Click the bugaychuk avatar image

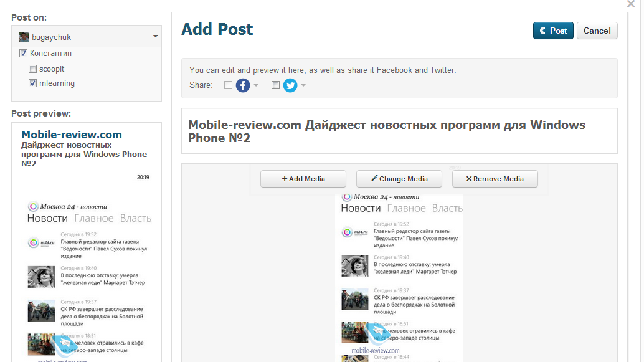coord(24,37)
